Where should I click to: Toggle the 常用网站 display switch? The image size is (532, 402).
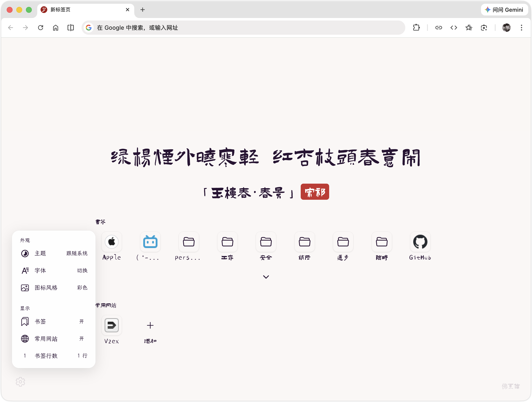click(x=82, y=339)
